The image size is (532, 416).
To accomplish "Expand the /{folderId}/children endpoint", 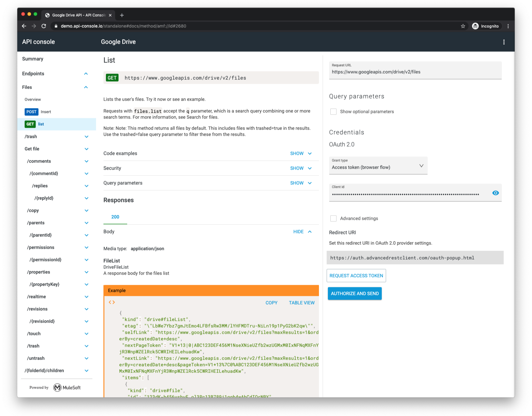I will 87,370.
